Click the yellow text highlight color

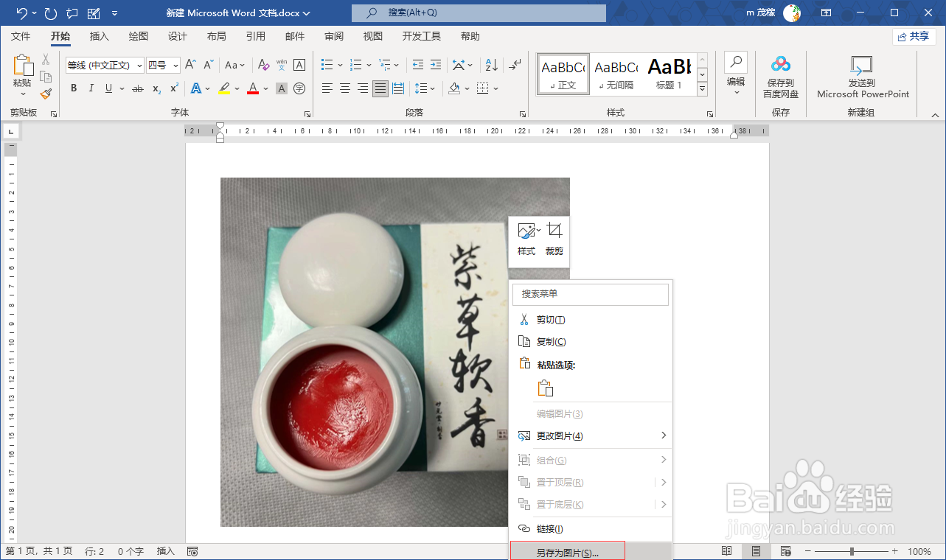tap(224, 88)
